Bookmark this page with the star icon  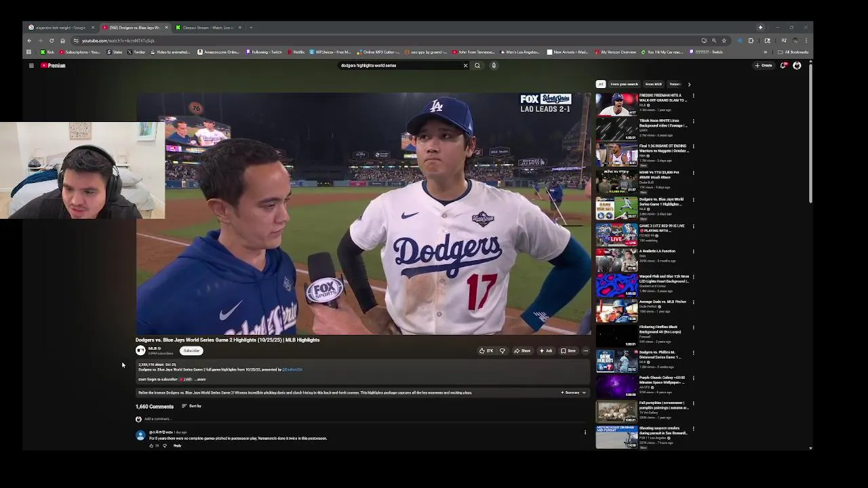[724, 41]
